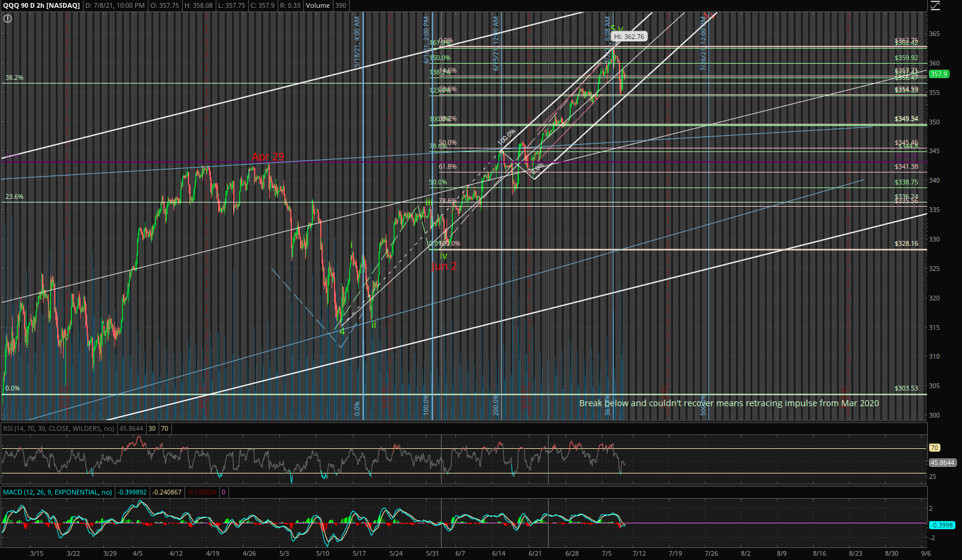Click the 300 price axis label
This screenshot has height=560, width=962.
point(934,415)
